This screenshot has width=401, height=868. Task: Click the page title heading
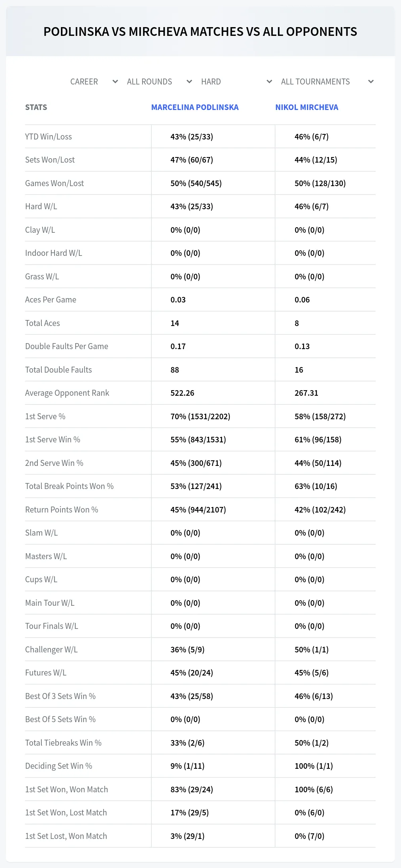(x=200, y=31)
